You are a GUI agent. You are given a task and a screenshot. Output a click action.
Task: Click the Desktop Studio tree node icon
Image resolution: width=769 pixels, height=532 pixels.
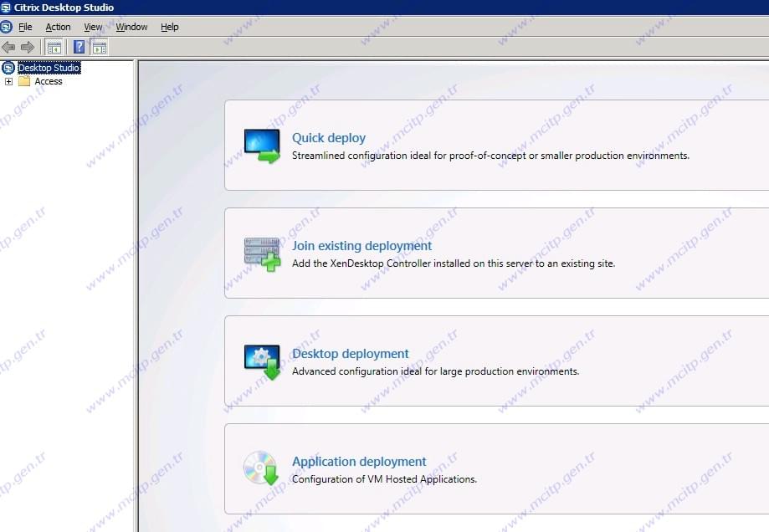click(8, 68)
